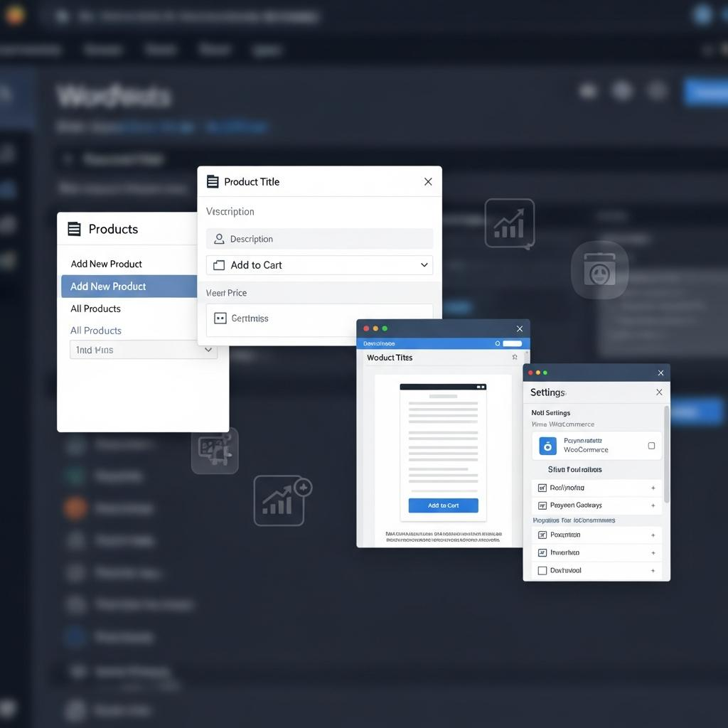Toggle the WooCommerce payment checkbox
728x728 pixels.
(x=651, y=446)
